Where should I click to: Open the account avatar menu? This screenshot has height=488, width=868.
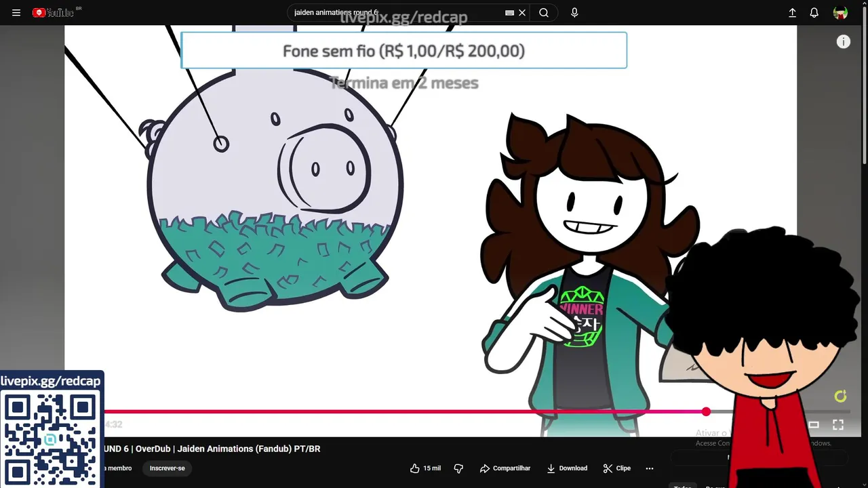coord(840,13)
